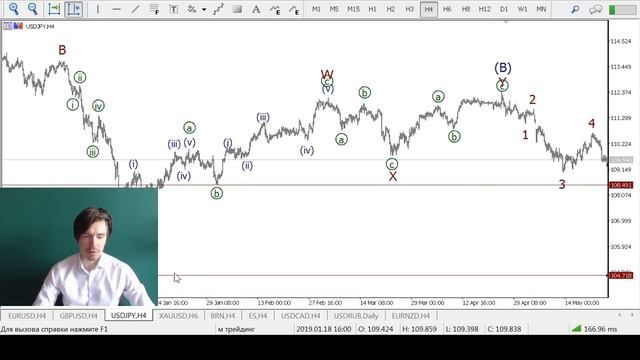
Task: Open the USDRUB,Daily chart tab
Action: 356,316
